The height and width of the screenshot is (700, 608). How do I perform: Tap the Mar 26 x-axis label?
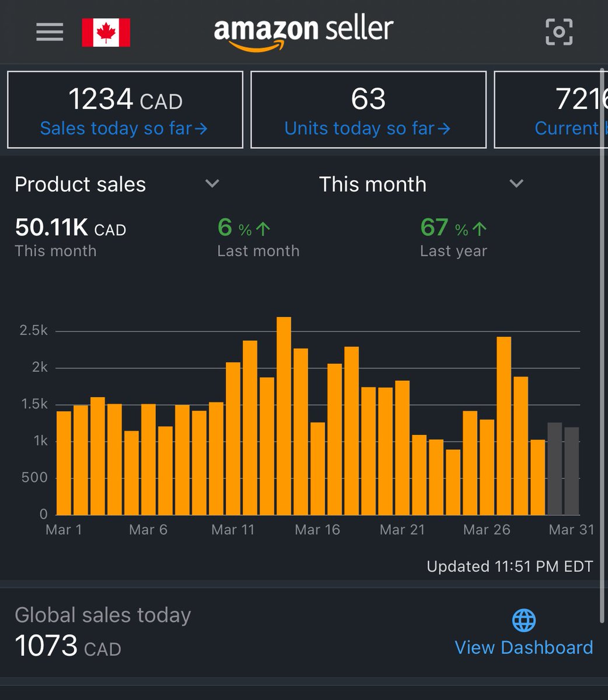487,530
